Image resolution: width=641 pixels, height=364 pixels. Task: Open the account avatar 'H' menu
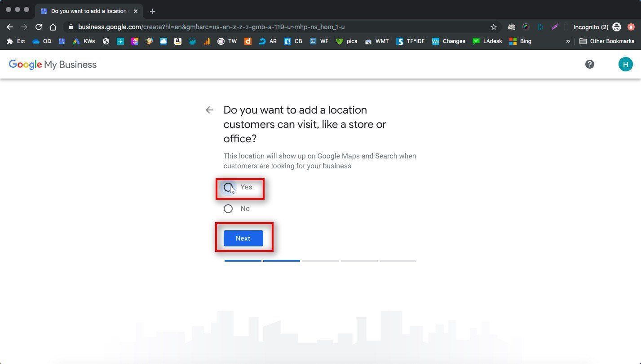[625, 64]
